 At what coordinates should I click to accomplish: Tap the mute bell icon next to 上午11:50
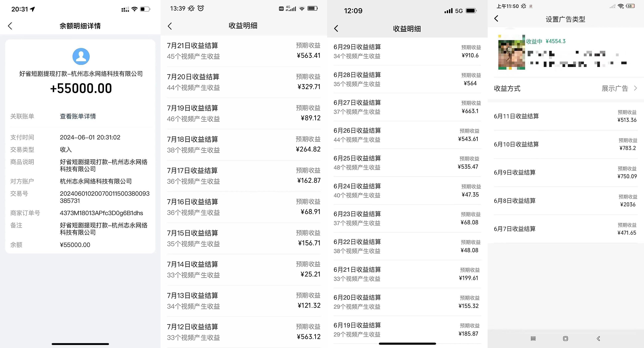click(x=523, y=6)
